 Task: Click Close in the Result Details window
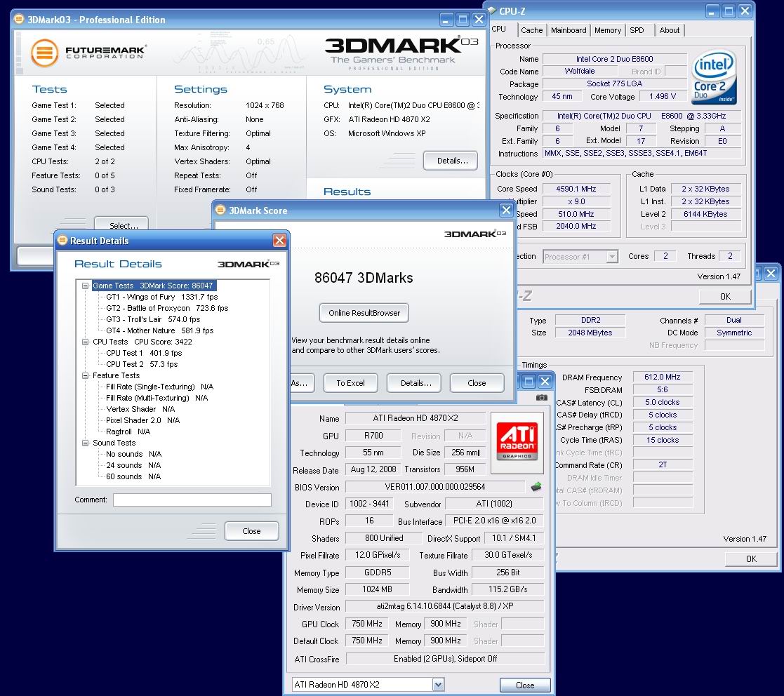click(251, 531)
